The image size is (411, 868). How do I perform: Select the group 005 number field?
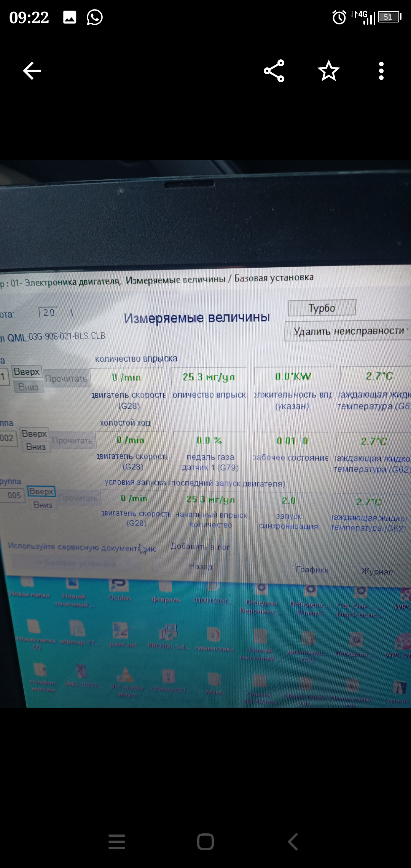[x=14, y=495]
